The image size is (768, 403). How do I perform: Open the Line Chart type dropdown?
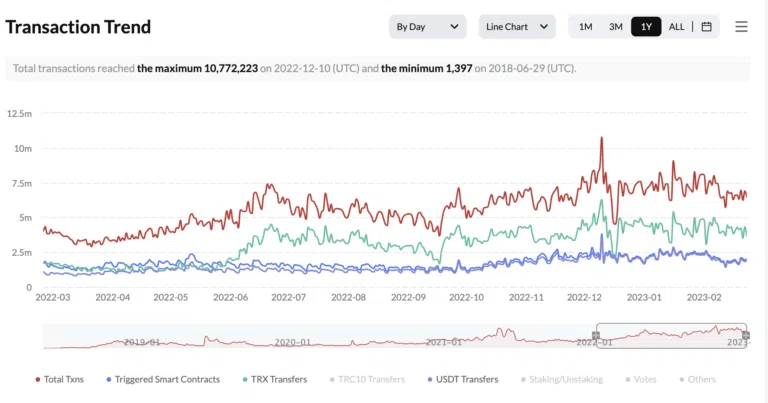coord(517,27)
